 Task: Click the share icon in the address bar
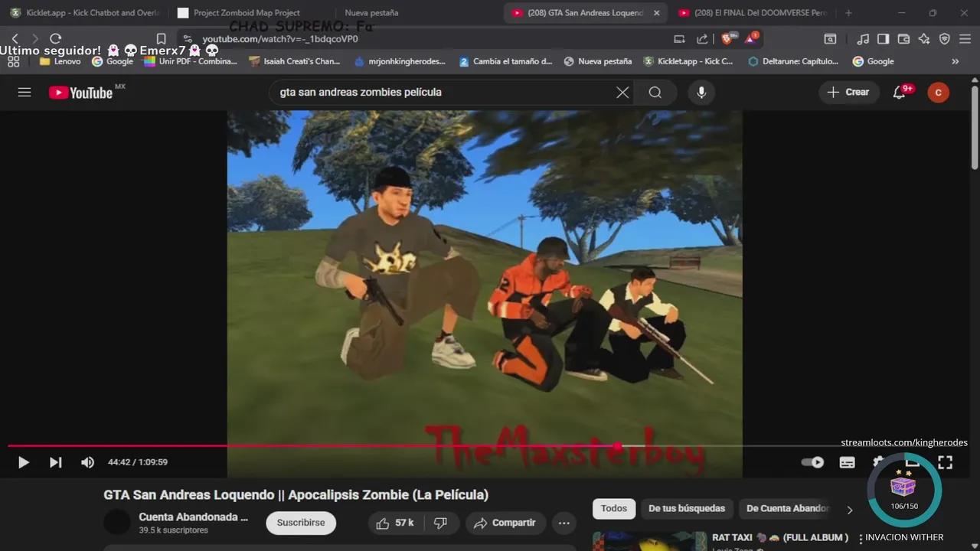pyautogui.click(x=702, y=39)
